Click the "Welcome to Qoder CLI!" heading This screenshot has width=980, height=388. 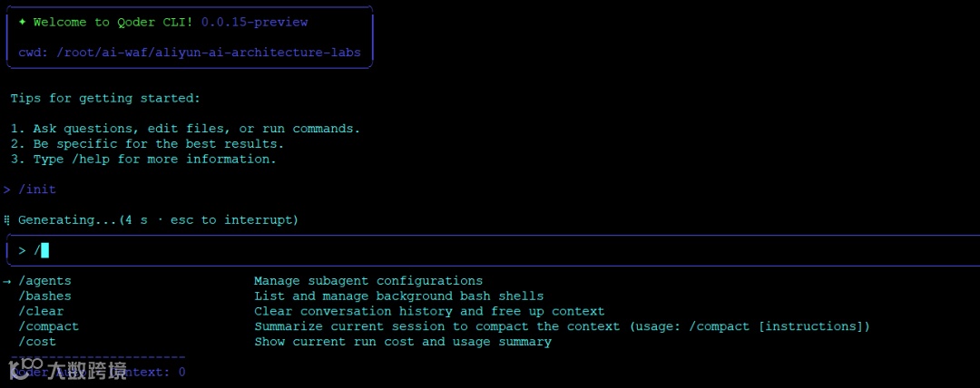(113, 23)
